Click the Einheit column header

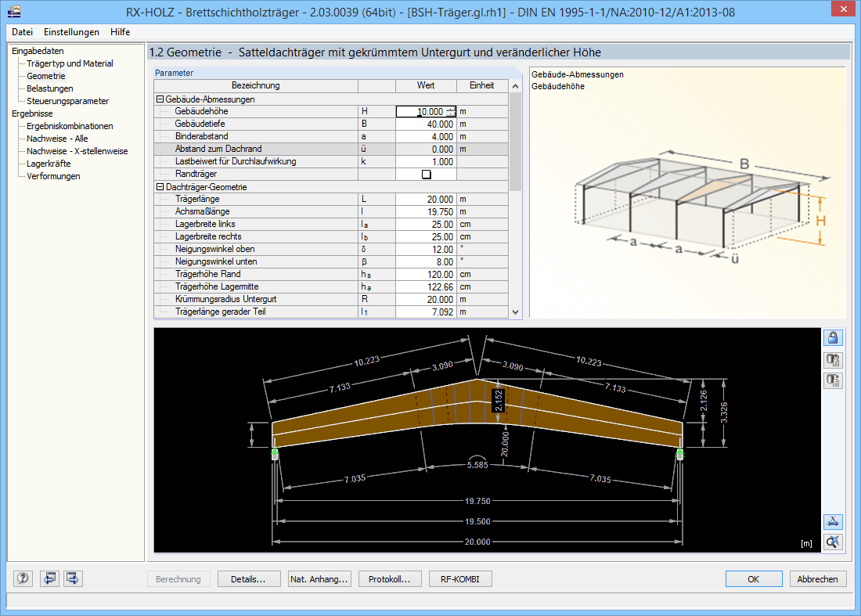[482, 85]
